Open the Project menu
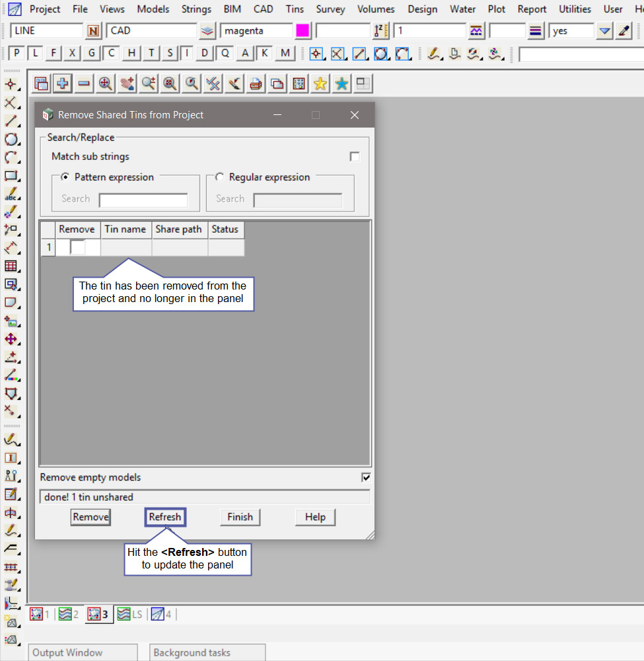644x661 pixels. point(45,9)
